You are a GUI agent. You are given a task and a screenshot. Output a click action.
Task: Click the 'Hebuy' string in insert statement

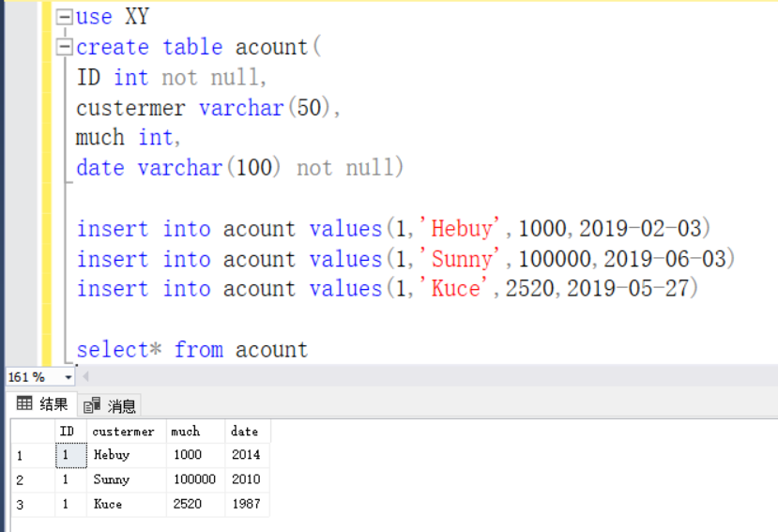[460, 228]
